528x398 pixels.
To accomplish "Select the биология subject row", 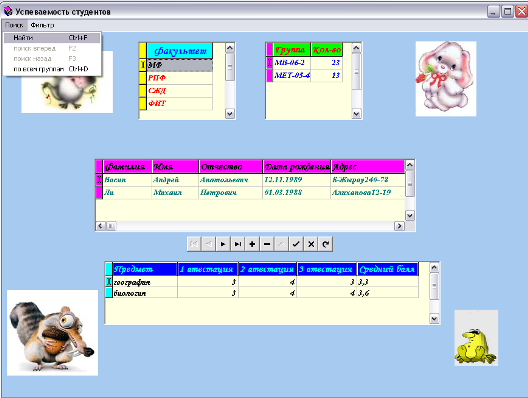I will tap(265, 293).
